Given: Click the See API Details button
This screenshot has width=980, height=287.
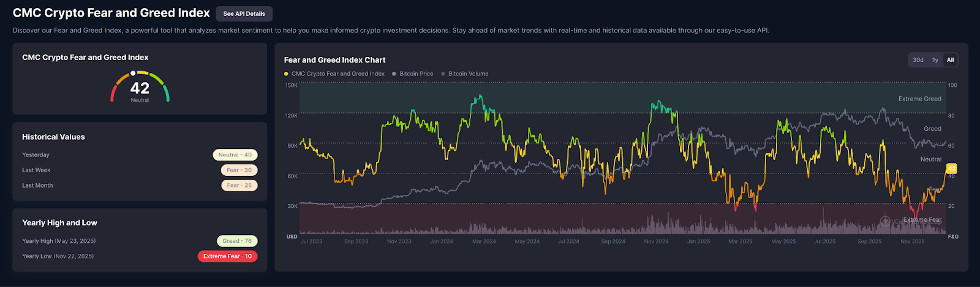Looking at the screenshot, I should click(x=244, y=13).
